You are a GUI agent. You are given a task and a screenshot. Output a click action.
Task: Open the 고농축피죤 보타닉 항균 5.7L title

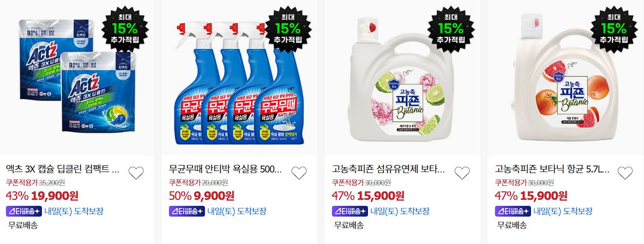[x=551, y=169]
